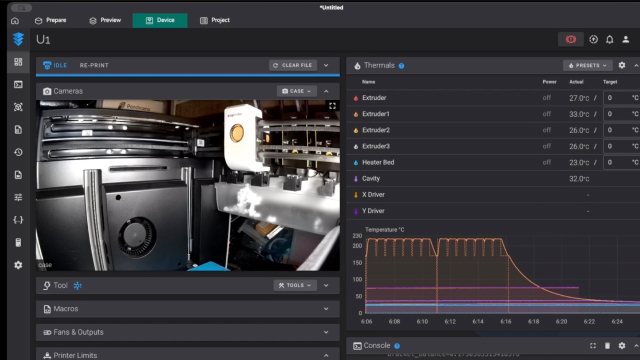
Task: Click the RE-PRINT button
Action: tap(94, 65)
